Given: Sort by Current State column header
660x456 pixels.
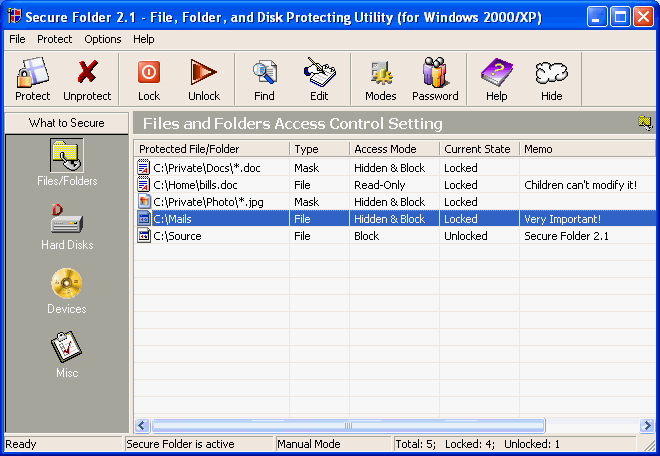Looking at the screenshot, I should (x=479, y=149).
